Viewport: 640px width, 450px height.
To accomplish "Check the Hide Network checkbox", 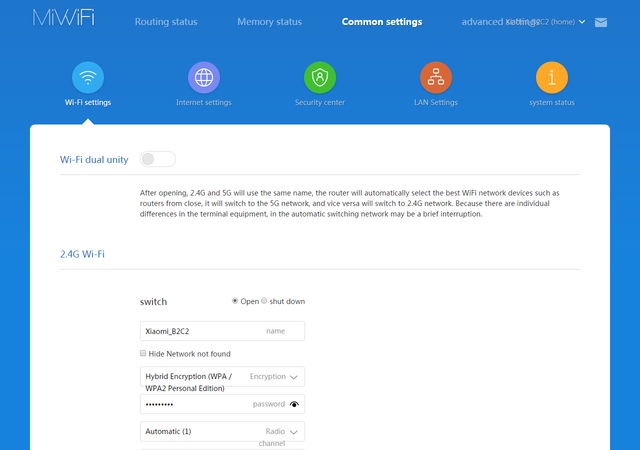I will [143, 353].
